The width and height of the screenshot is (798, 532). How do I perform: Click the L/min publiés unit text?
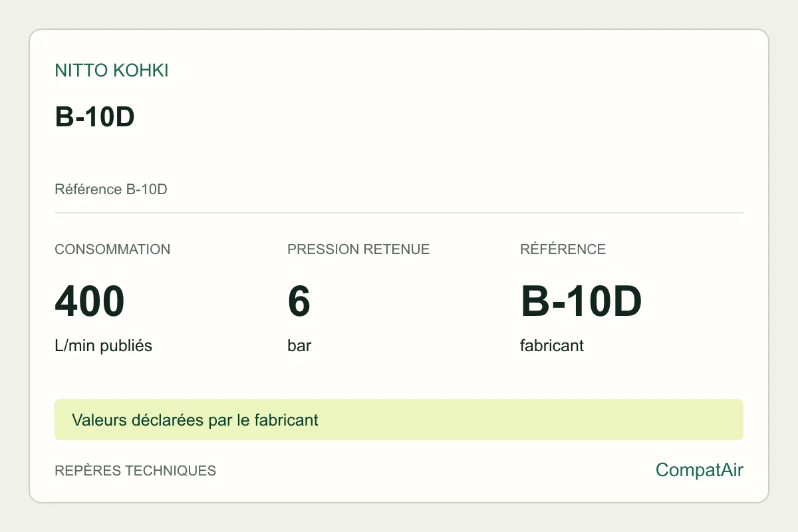pos(103,346)
